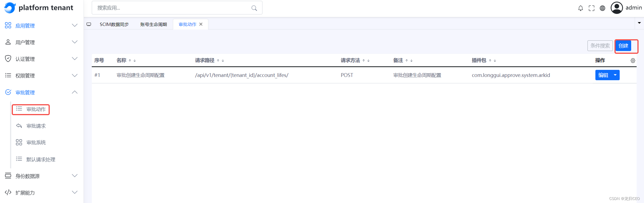Click the 应用管理 grid icon
This screenshot has width=644, height=203.
8,25
